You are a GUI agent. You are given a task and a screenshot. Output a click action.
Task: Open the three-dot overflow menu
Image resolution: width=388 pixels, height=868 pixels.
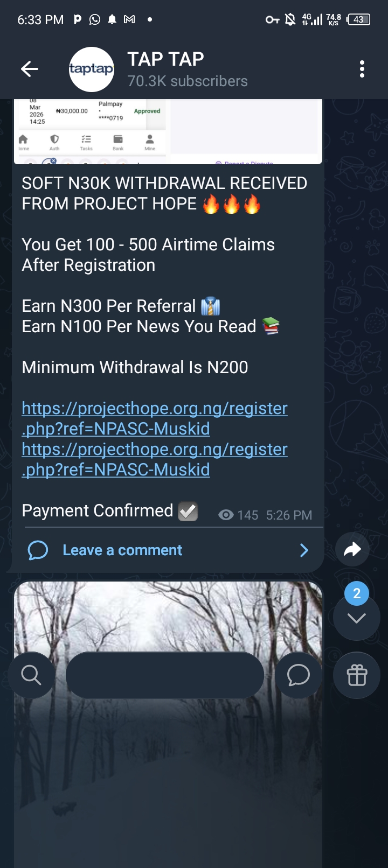pos(362,69)
